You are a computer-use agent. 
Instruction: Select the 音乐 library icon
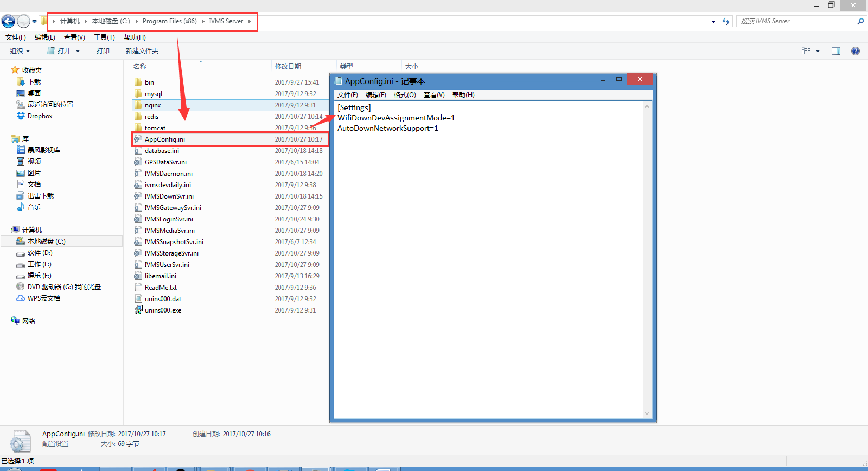click(21, 207)
